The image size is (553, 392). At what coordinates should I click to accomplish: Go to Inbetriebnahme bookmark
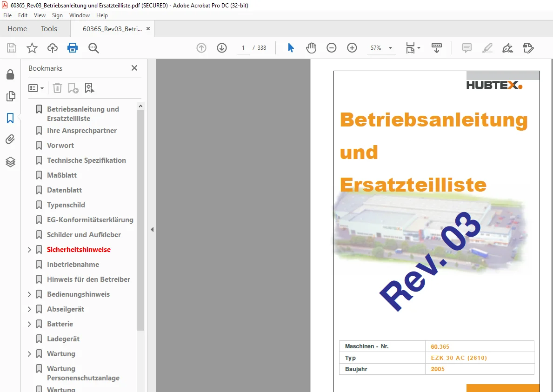(x=73, y=265)
